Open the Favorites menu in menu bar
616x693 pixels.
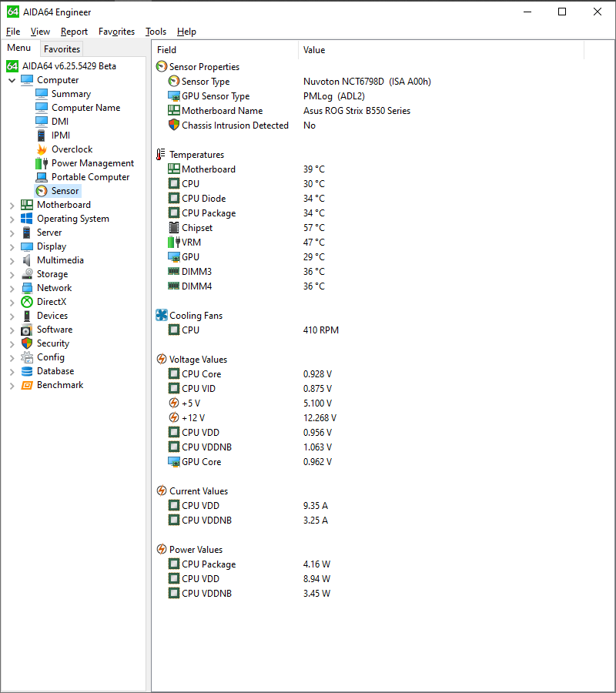pyautogui.click(x=117, y=32)
